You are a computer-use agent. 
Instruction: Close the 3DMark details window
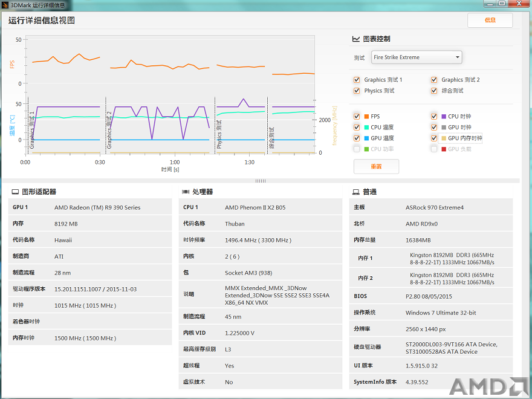pos(519,4)
